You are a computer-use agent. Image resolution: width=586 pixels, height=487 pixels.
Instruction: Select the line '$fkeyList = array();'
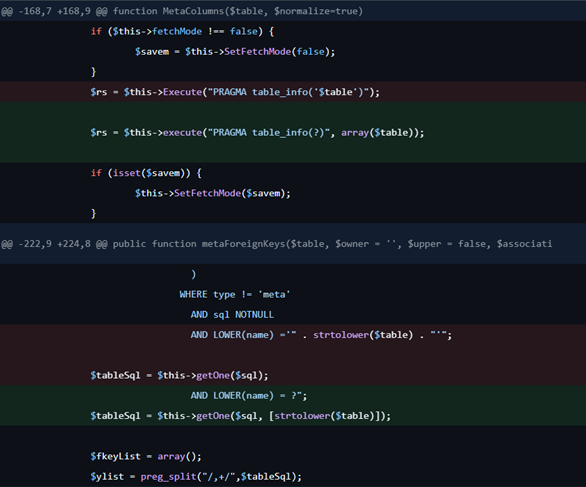tap(293, 456)
